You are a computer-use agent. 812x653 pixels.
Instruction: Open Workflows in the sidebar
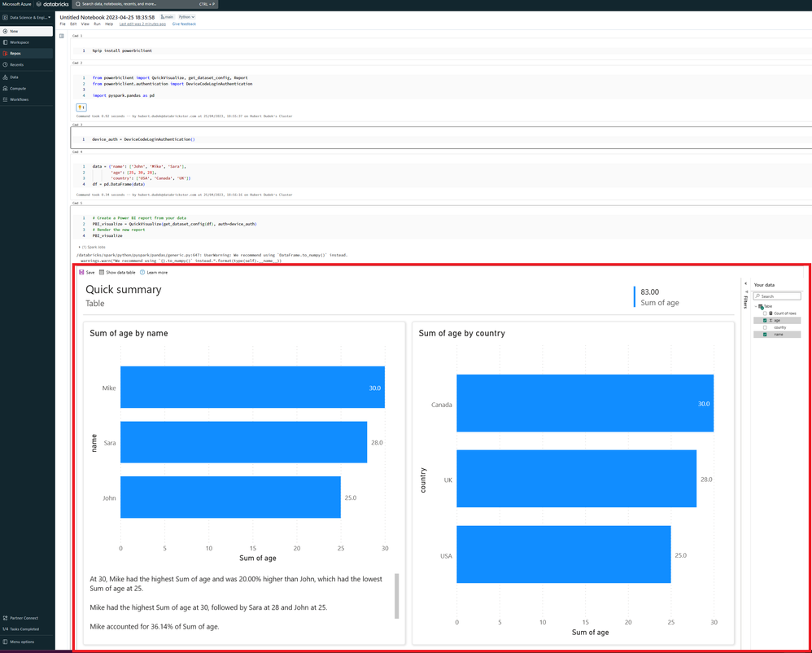19,99
